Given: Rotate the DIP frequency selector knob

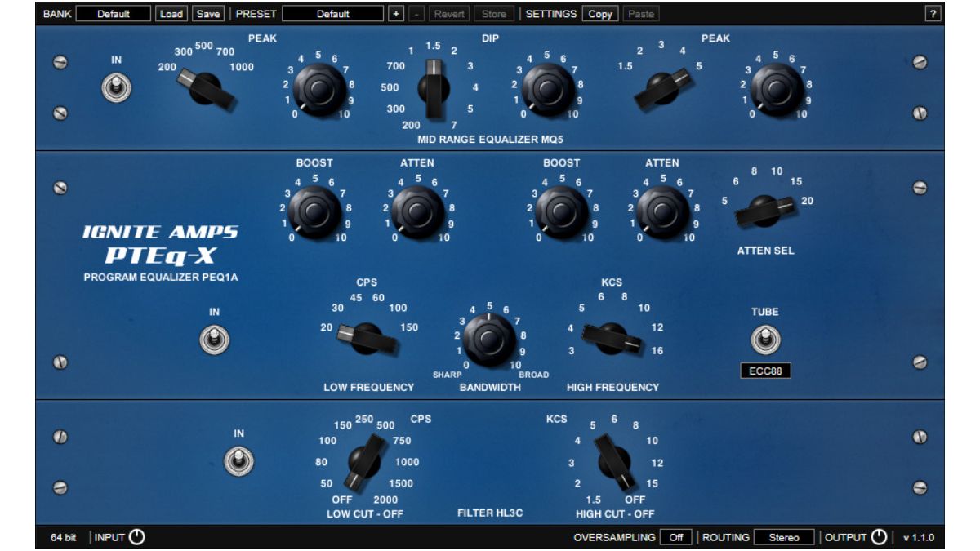Looking at the screenshot, I should [433, 86].
